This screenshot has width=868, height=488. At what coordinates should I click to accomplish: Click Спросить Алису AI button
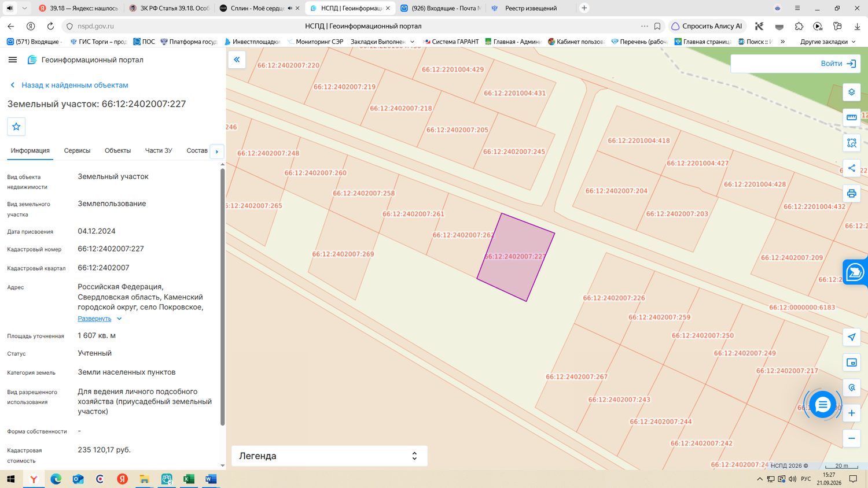tap(707, 26)
